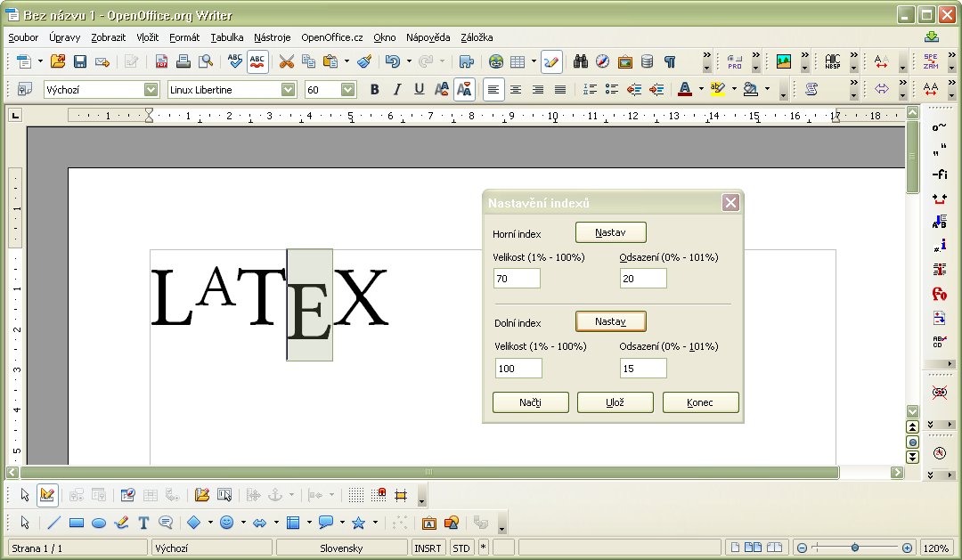This screenshot has height=560, width=962.
Task: Select the Rectangle drawing tool
Action: pos(76,523)
